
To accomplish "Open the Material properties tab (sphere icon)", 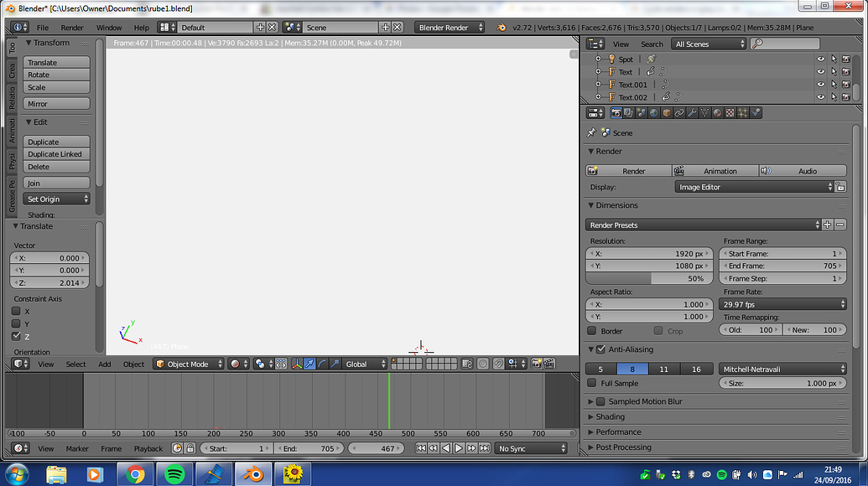I will (717, 113).
